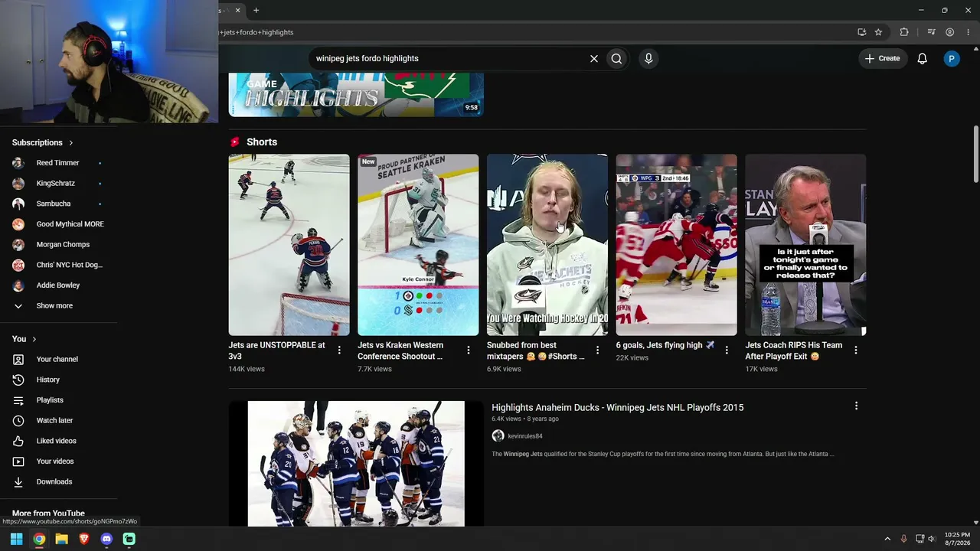Viewport: 980px width, 551px height.
Task: Click the Chrome icon in taskbar
Action: tap(39, 539)
